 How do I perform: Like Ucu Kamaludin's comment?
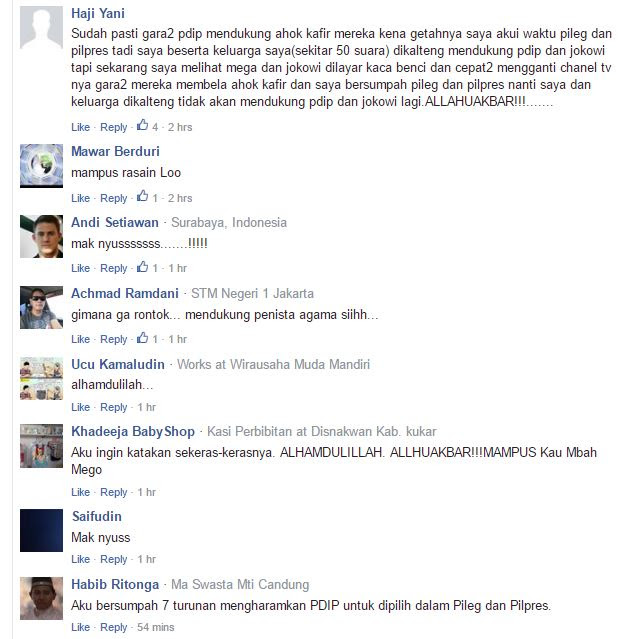click(x=80, y=407)
